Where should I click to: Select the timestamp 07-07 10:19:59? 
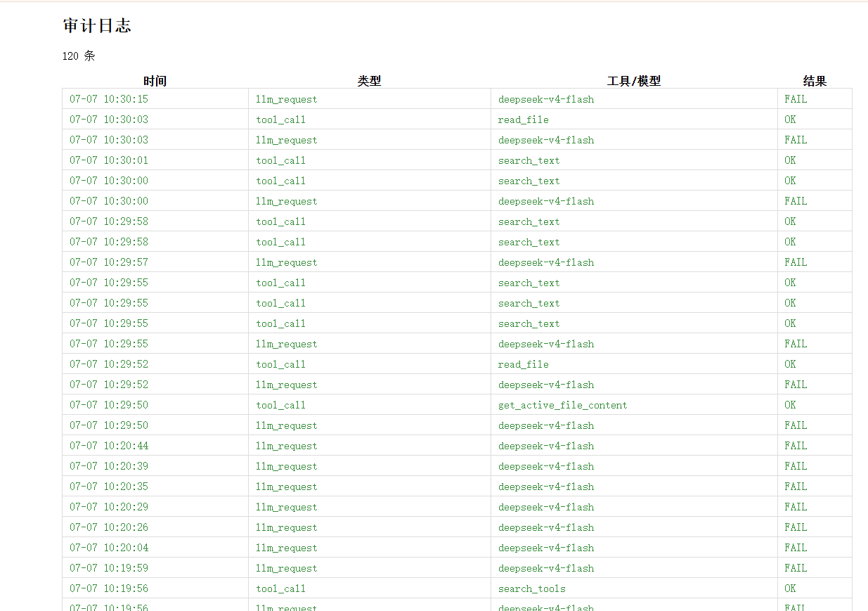tap(109, 568)
